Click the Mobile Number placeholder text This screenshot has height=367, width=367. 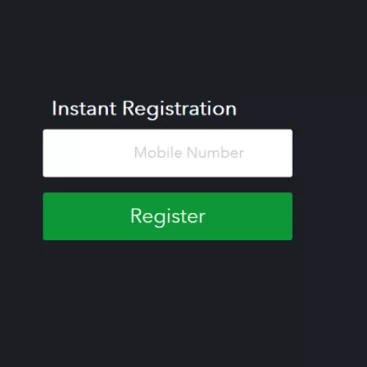pyautogui.click(x=189, y=153)
